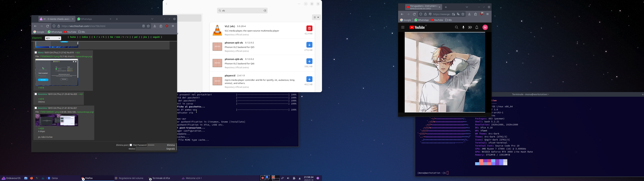The image size is (644, 181).
Task: Open the 'jira' link
Action: 145,37
